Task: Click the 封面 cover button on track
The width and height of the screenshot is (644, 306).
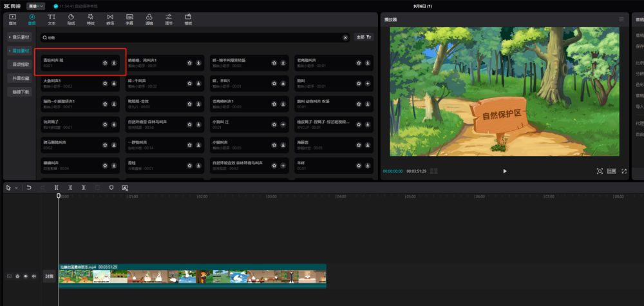Action: click(49, 276)
